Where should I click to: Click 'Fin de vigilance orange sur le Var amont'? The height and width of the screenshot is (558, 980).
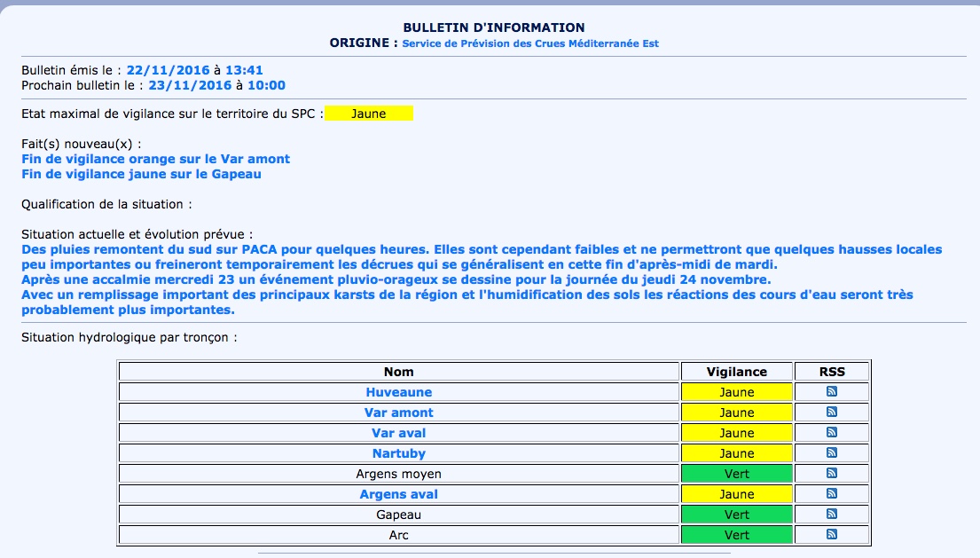155,160
